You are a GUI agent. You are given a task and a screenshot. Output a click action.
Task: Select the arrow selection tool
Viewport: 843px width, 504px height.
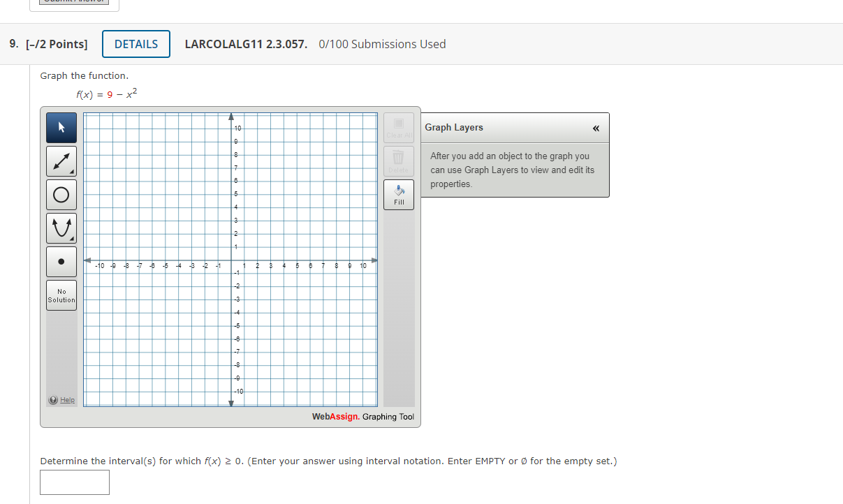pyautogui.click(x=61, y=127)
